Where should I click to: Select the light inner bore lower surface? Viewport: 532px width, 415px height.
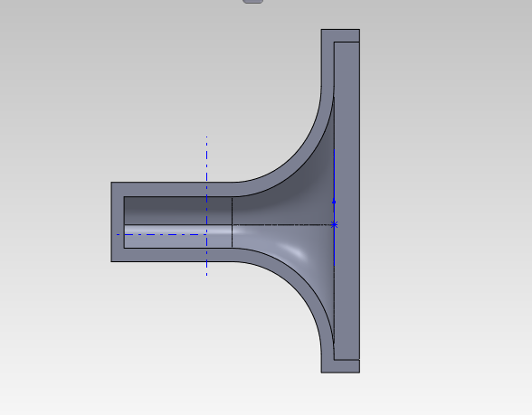[x=177, y=237]
